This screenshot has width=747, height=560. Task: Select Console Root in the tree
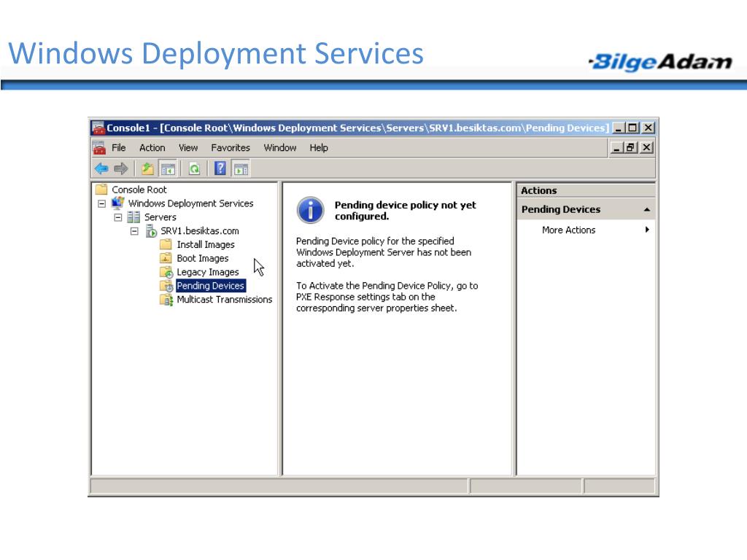(x=139, y=190)
